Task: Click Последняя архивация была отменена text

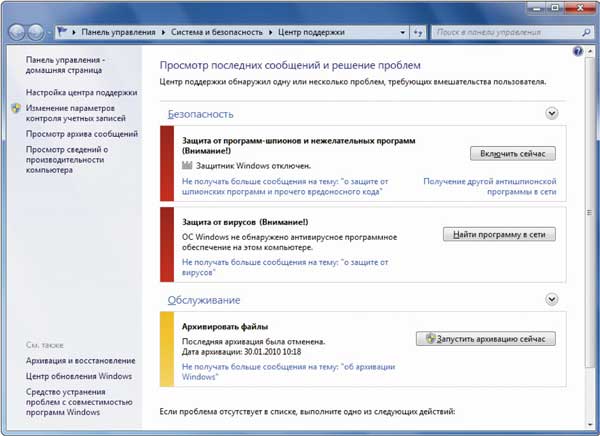Action: [253, 341]
